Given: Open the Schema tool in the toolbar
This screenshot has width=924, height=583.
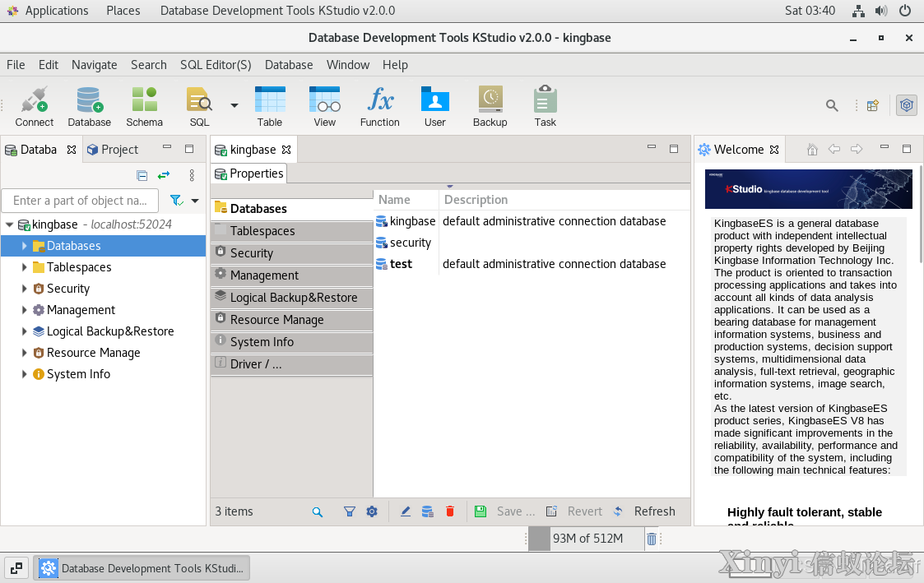Looking at the screenshot, I should pos(144,106).
